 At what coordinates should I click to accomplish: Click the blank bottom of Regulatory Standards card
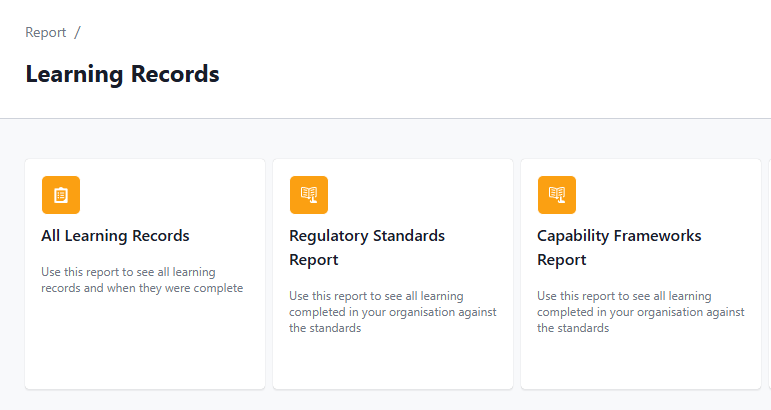pos(393,364)
